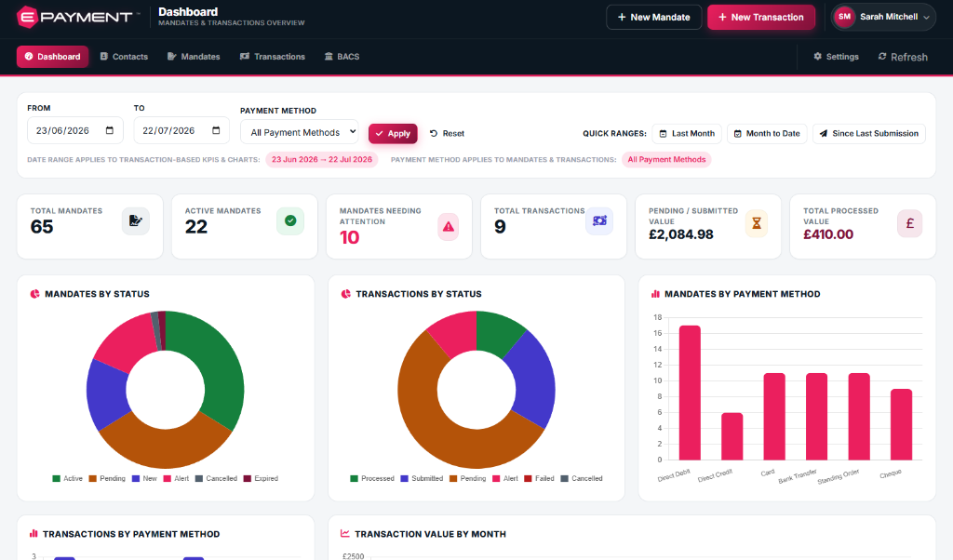This screenshot has width=953, height=560.
Task: Switch to the Transactions tab
Action: pyautogui.click(x=273, y=57)
